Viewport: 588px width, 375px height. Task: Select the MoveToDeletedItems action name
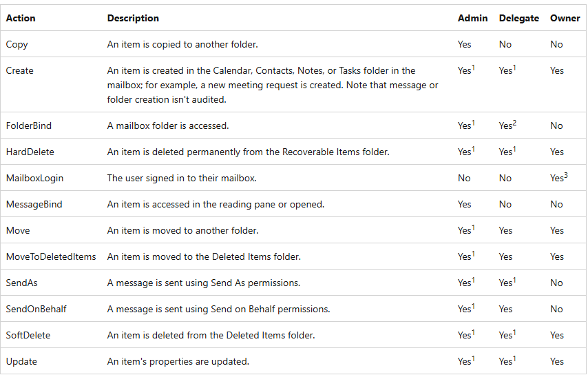tap(51, 256)
